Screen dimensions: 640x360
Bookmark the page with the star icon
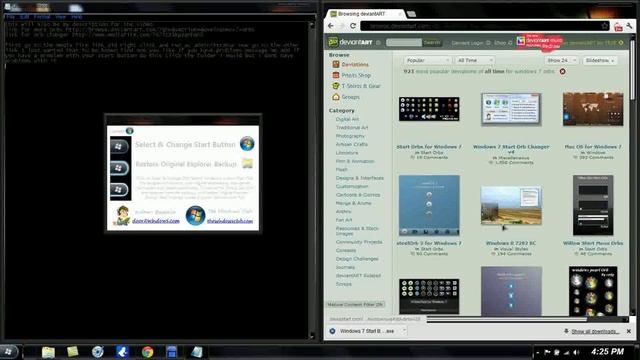point(604,26)
